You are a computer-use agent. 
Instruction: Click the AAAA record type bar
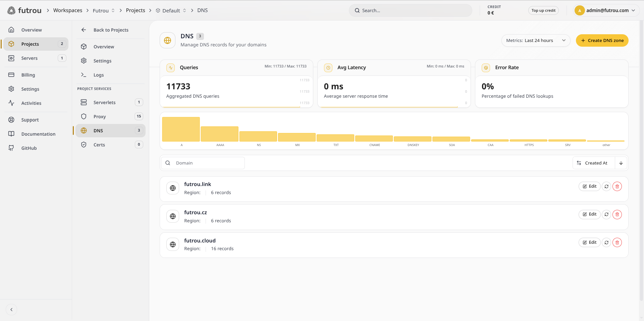pos(220,134)
